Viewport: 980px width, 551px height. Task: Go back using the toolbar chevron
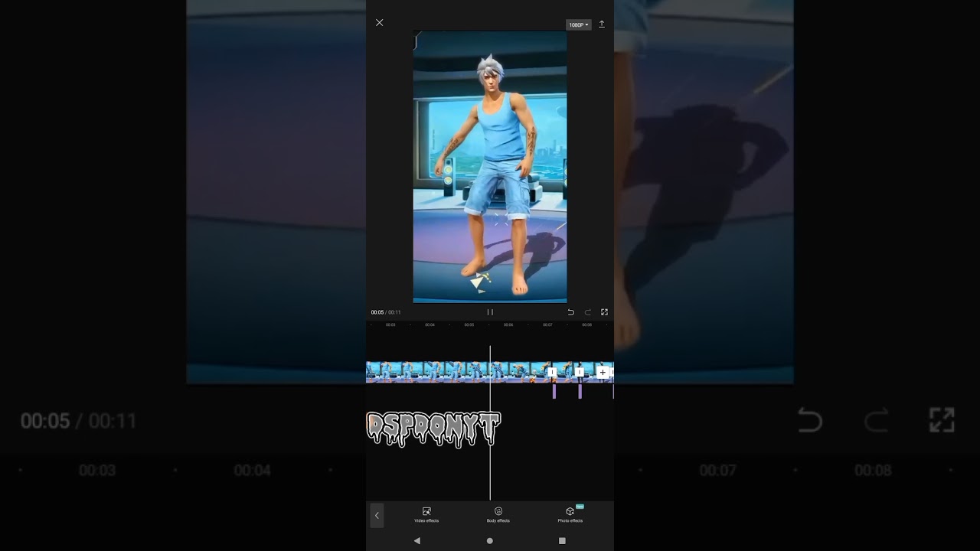click(x=376, y=515)
